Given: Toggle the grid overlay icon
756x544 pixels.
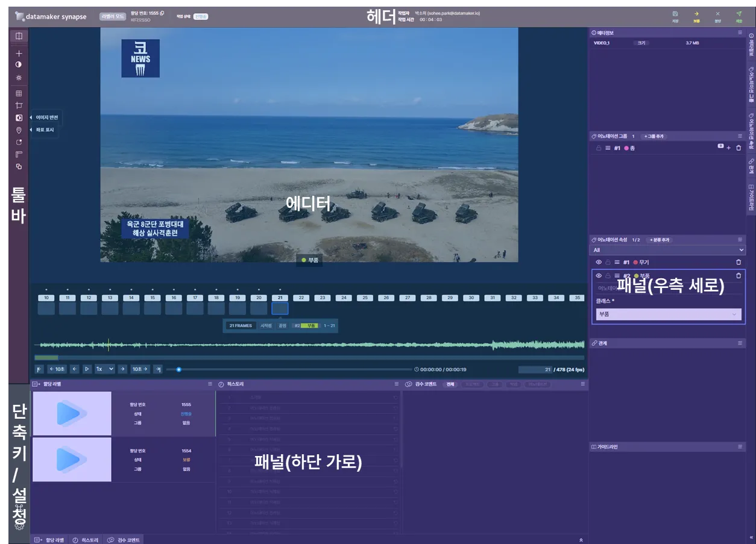Looking at the screenshot, I should pyautogui.click(x=19, y=93).
